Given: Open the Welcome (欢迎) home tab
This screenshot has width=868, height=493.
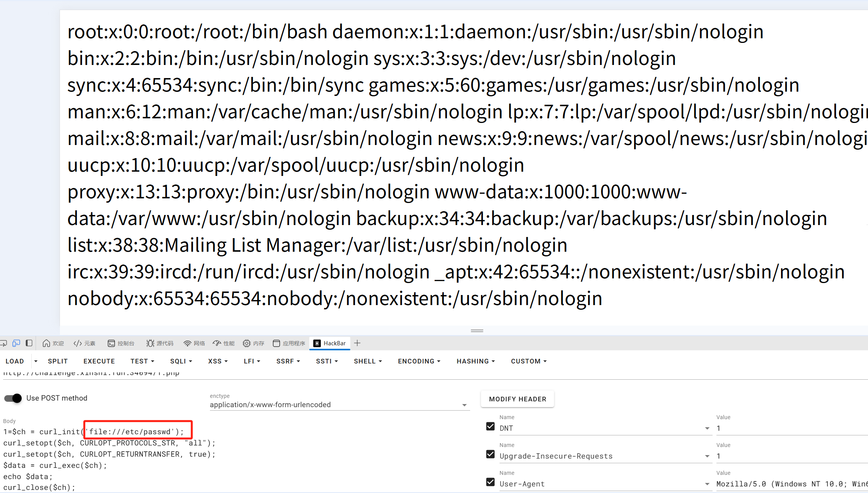Looking at the screenshot, I should [53, 343].
